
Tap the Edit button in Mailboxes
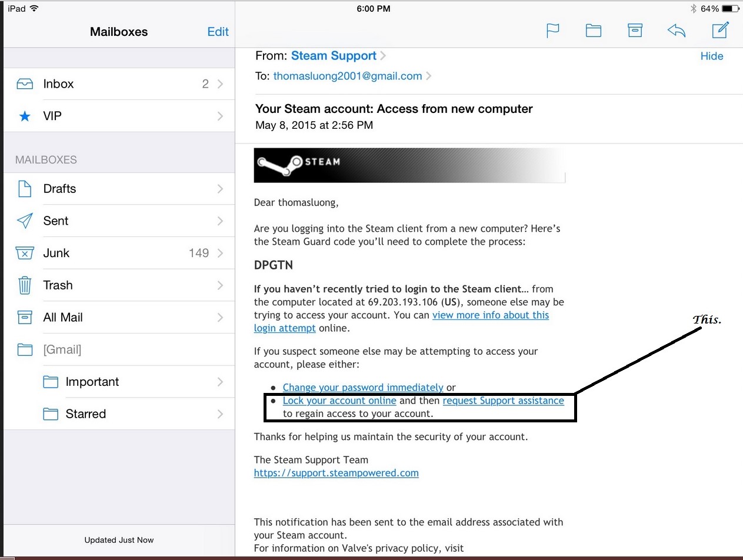click(218, 32)
